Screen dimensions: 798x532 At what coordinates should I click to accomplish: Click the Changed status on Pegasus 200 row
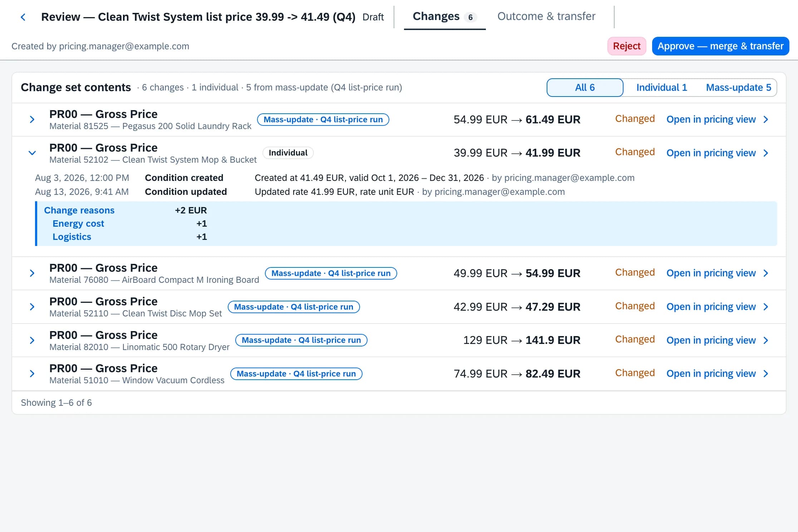coord(635,119)
